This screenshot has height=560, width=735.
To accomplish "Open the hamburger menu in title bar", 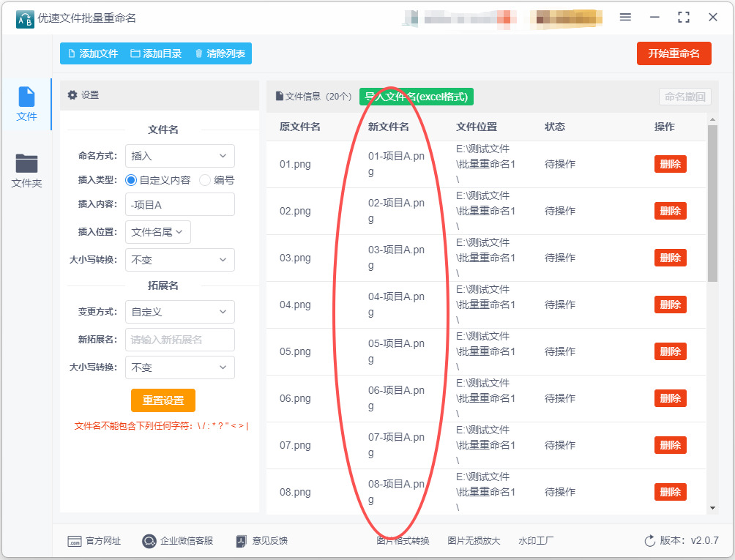I will [x=625, y=18].
